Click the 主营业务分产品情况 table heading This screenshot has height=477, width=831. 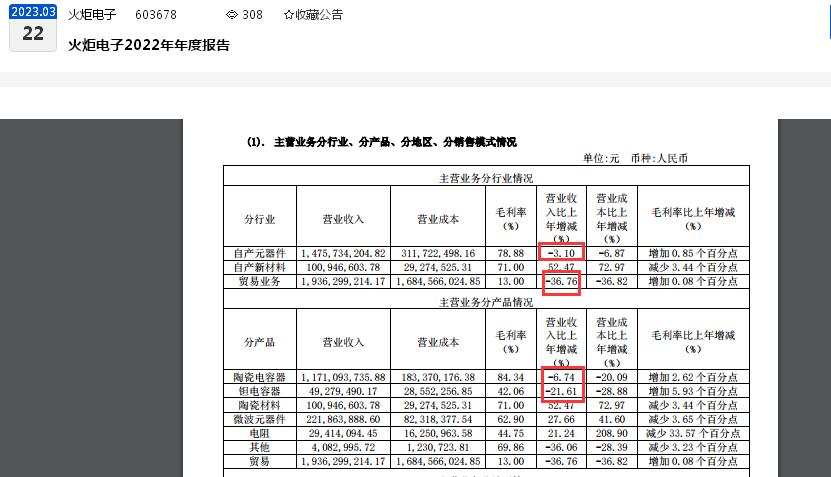(x=486, y=302)
